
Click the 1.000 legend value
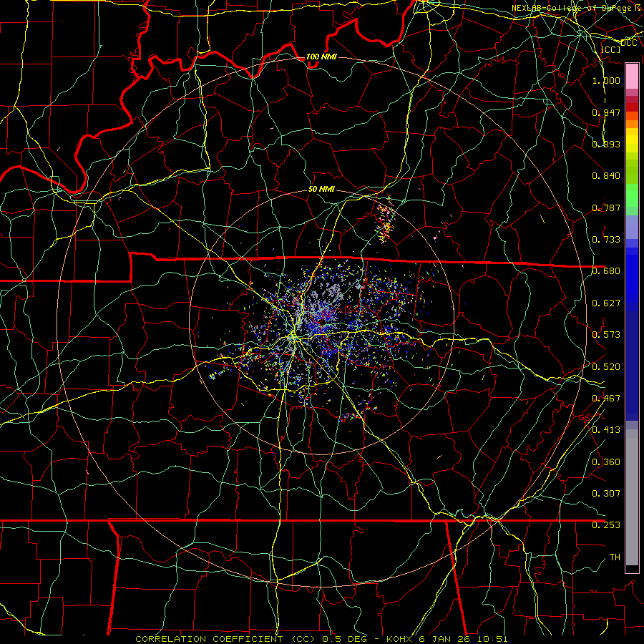tap(606, 80)
